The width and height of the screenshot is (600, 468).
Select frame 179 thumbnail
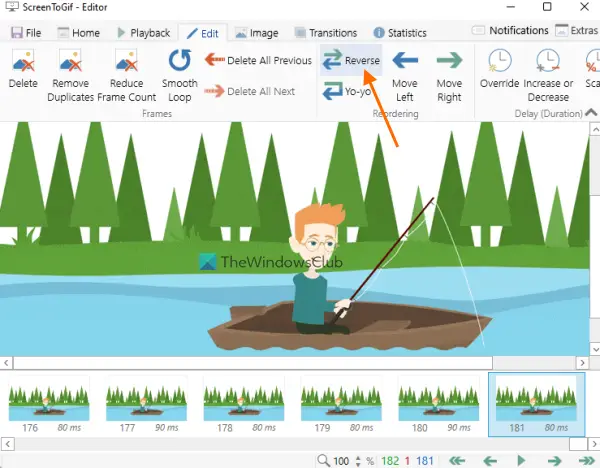click(341, 405)
